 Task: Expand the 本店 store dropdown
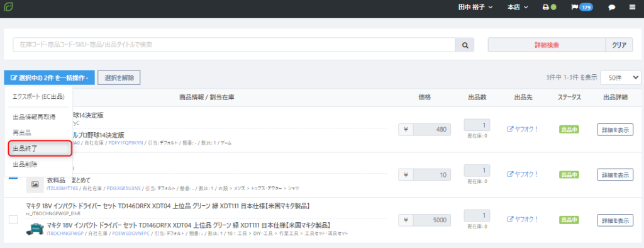(518, 8)
